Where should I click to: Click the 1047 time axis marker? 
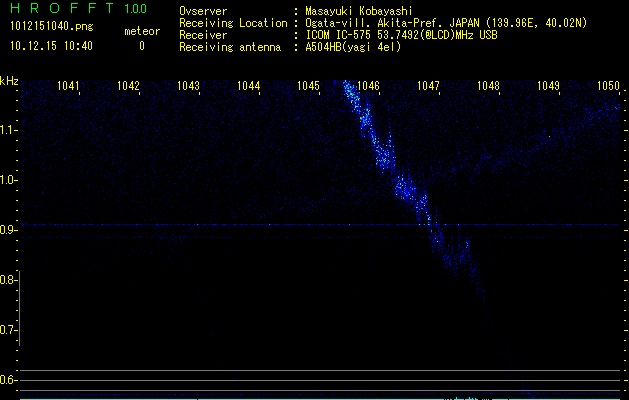point(428,86)
